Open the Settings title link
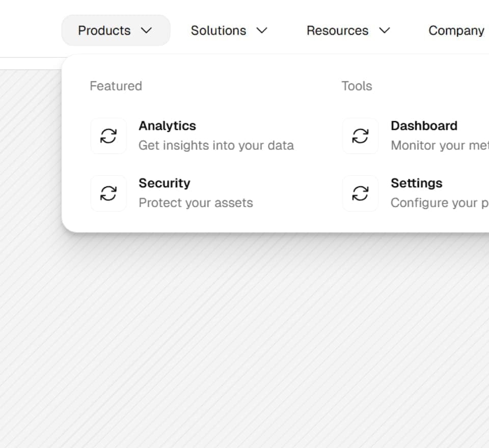 point(417,183)
